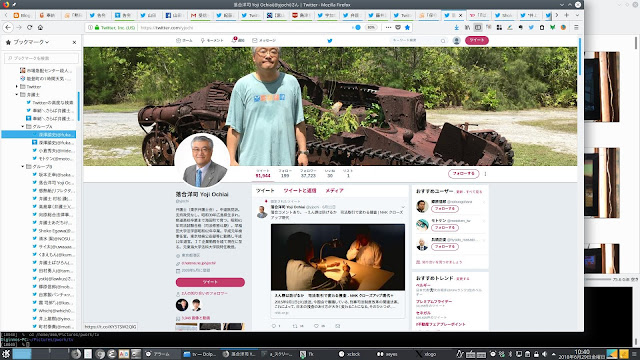
Task: Open the Downloads arrow icon in toolbar
Action: [x=456, y=27]
